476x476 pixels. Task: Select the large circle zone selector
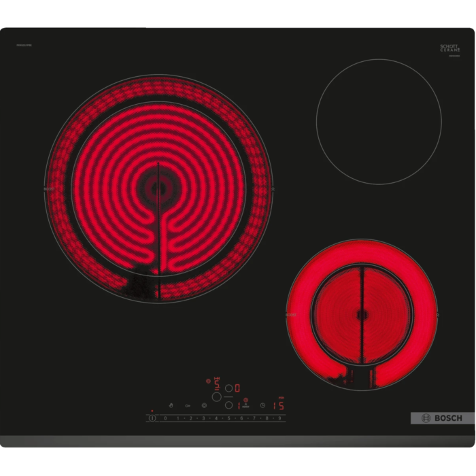tap(216, 397)
